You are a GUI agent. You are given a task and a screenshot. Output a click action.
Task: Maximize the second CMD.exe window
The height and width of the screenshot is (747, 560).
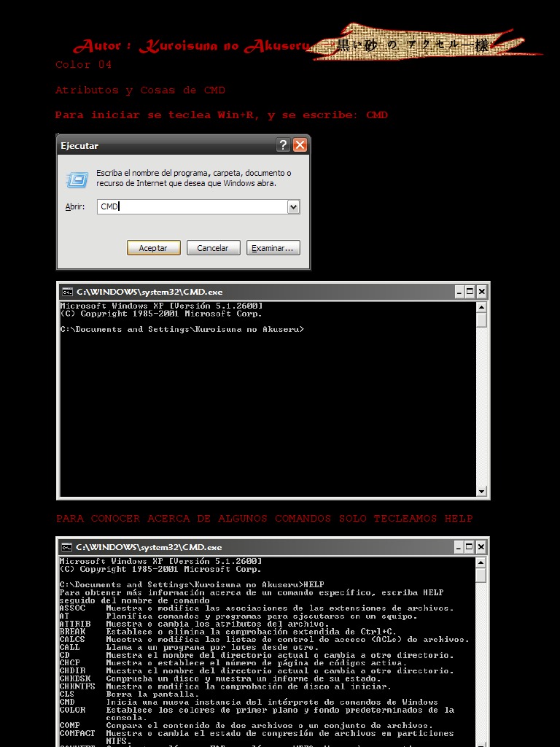pos(469,547)
